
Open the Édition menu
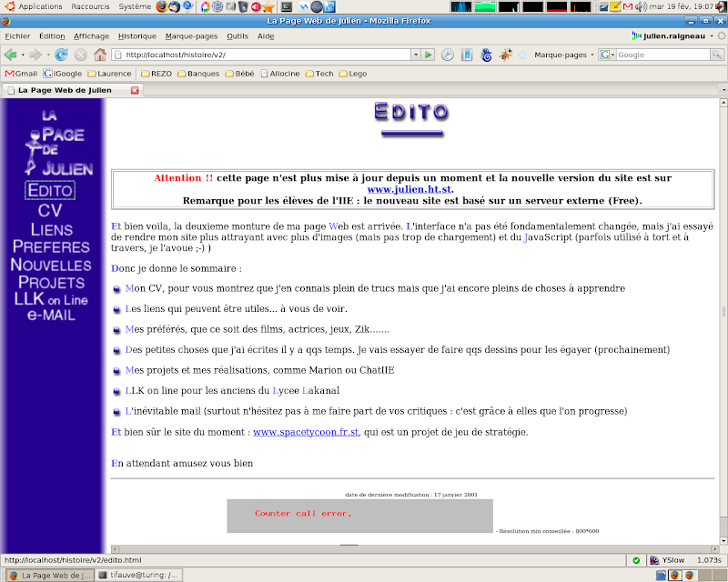tap(52, 36)
